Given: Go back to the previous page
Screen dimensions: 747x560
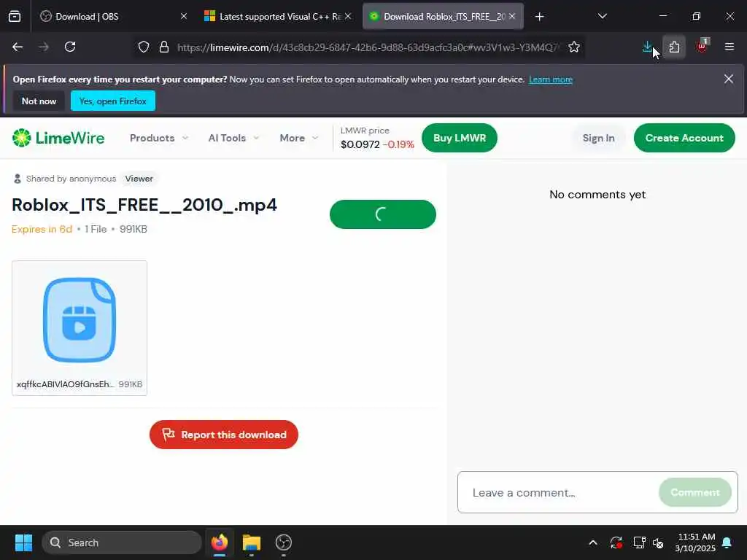Looking at the screenshot, I should [18, 47].
